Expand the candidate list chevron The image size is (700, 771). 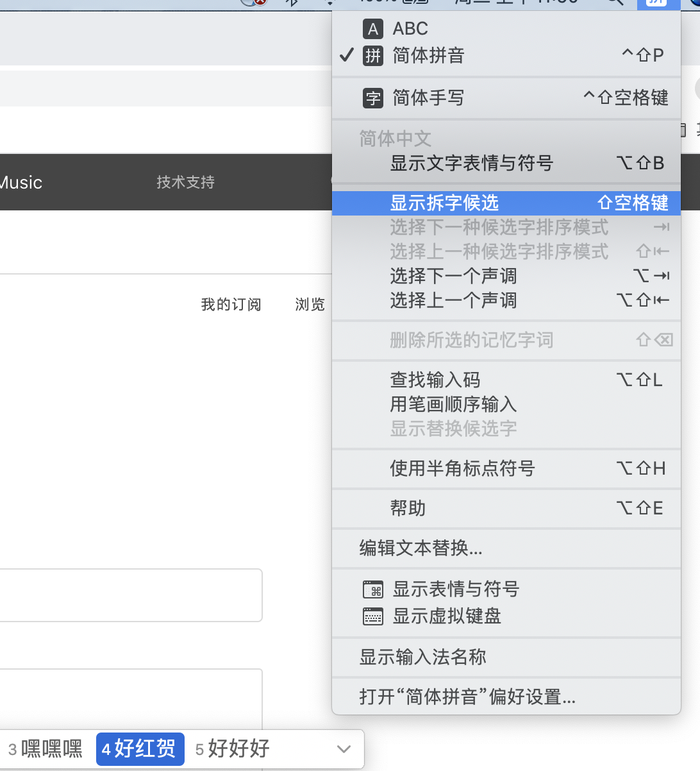click(344, 749)
